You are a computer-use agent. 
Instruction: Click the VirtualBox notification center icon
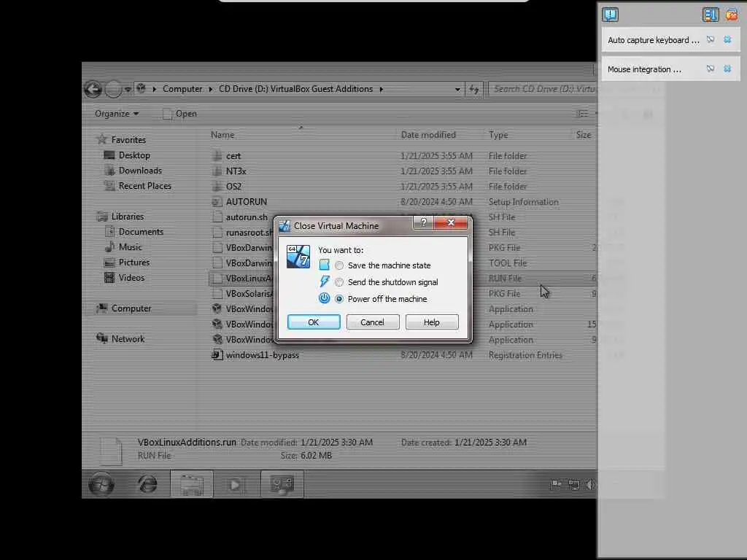[611, 15]
